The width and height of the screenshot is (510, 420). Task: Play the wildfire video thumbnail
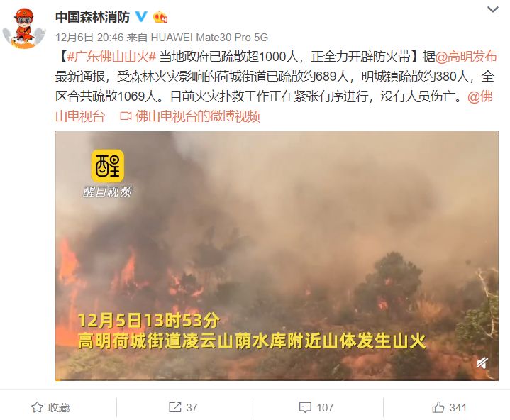point(277,255)
